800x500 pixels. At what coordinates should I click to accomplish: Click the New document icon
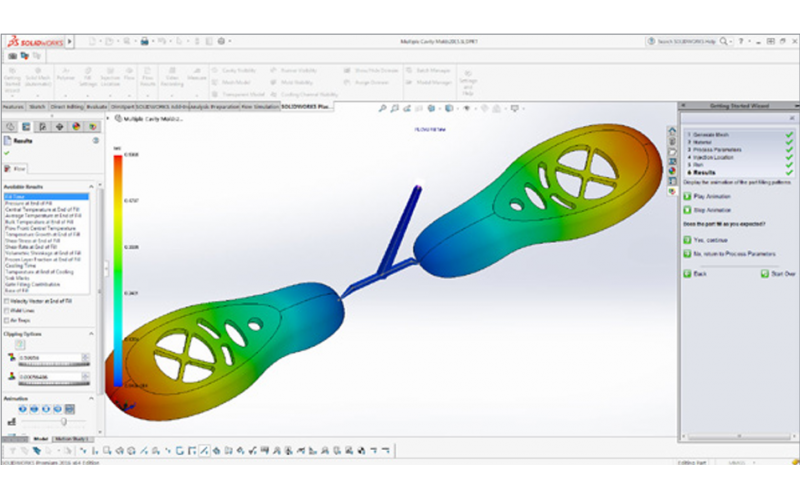point(92,41)
